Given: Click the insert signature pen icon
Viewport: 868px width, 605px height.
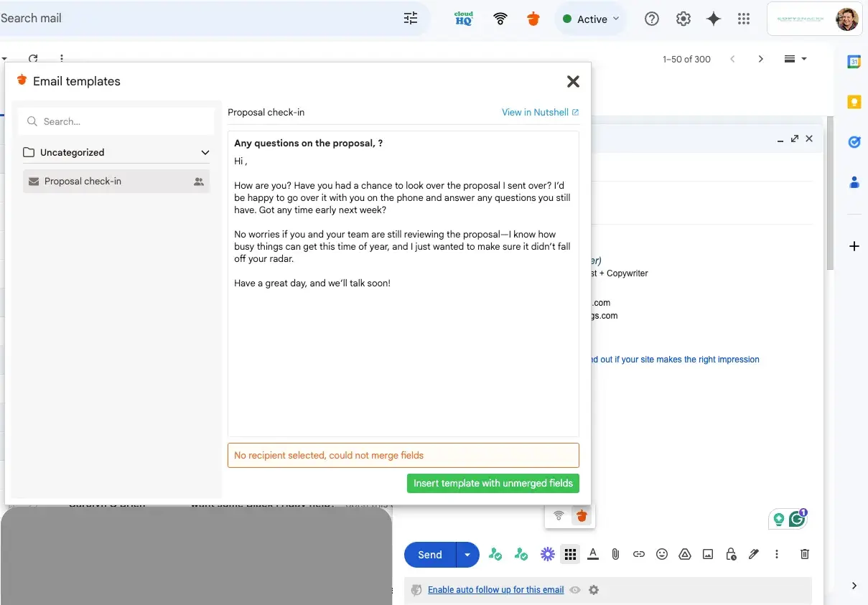Looking at the screenshot, I should click(754, 554).
